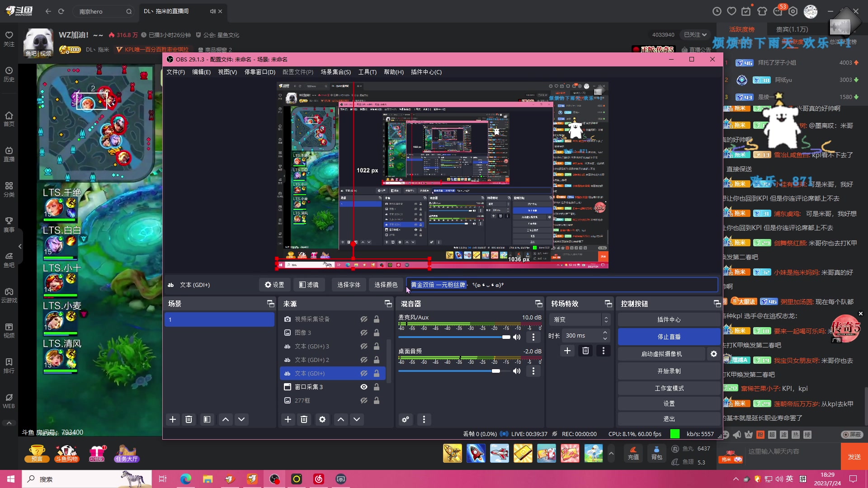868x488 pixels.
Task: Click the 发送 chat send button
Action: pyautogui.click(x=854, y=456)
